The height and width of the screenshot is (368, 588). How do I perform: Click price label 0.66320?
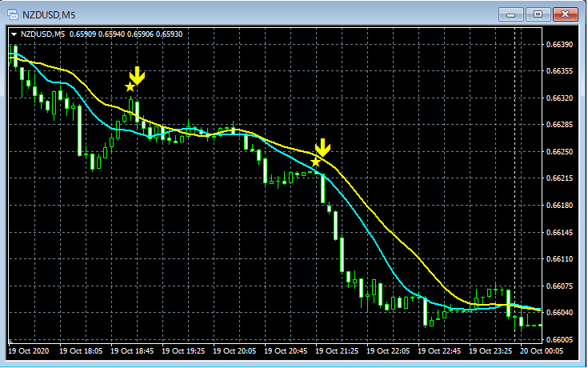coord(559,98)
